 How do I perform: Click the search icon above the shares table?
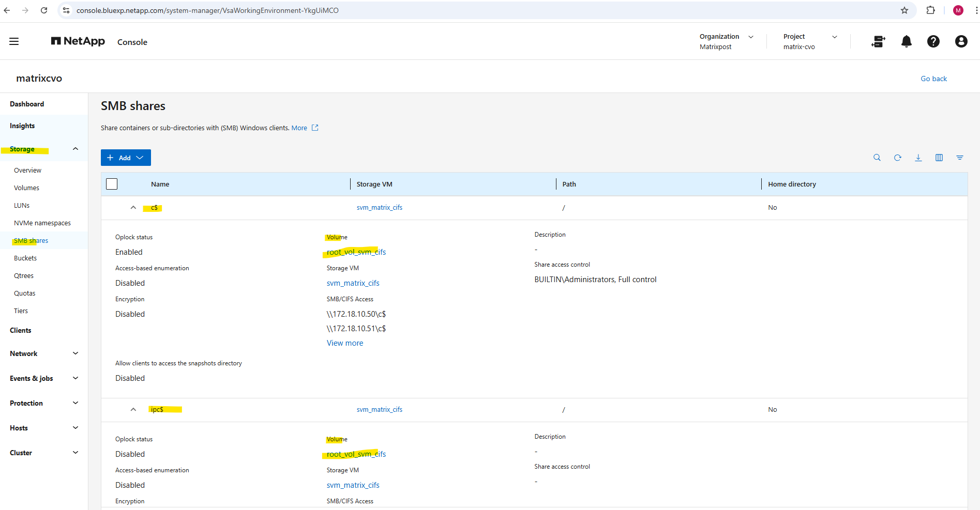pos(877,158)
